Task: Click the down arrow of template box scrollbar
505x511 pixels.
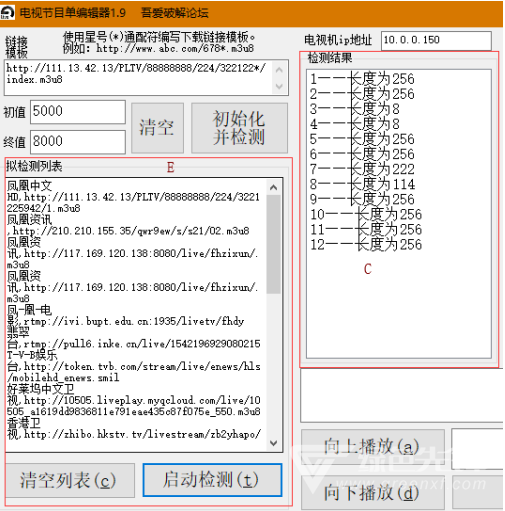Action: [x=279, y=86]
